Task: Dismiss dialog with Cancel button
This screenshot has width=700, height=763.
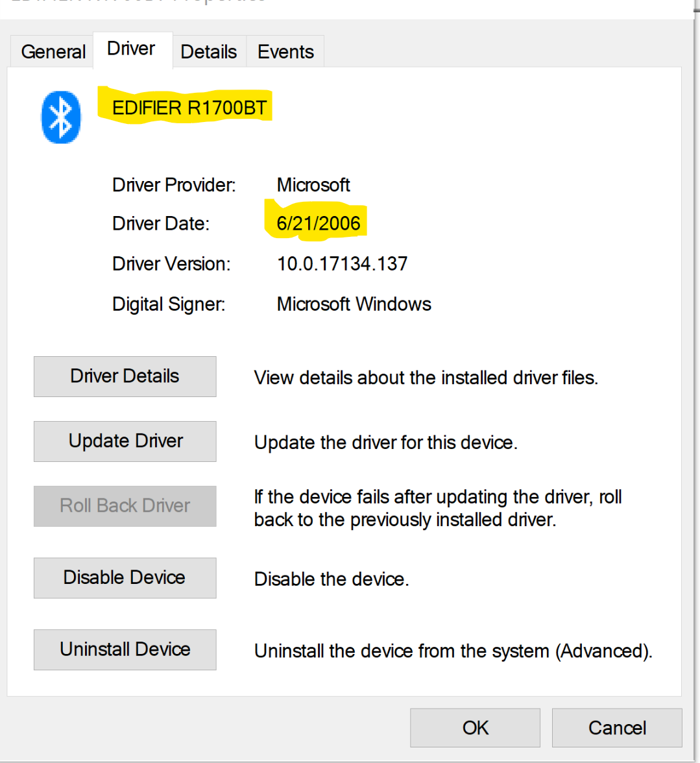Action: tap(618, 728)
